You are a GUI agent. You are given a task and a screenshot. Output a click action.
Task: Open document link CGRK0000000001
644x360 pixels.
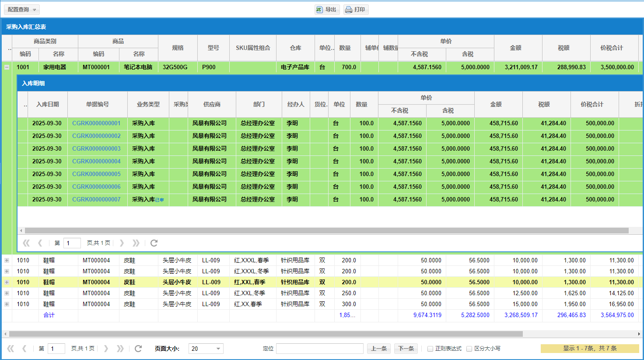pyautogui.click(x=96, y=124)
